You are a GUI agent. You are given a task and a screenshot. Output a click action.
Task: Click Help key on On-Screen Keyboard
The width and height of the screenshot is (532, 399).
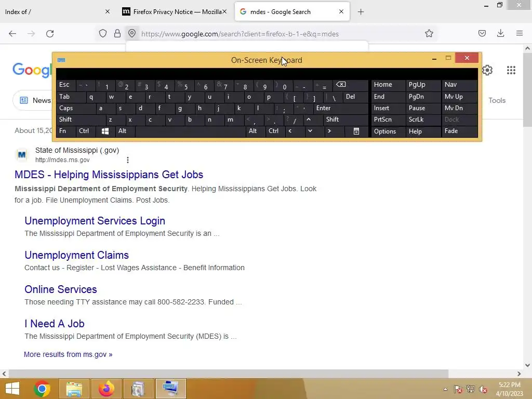click(x=423, y=131)
